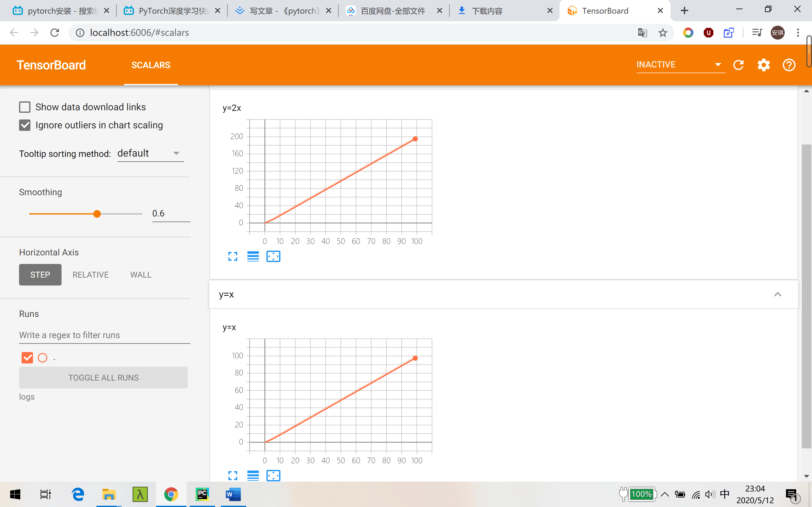Image resolution: width=812 pixels, height=507 pixels.
Task: Open TensorBoard settings gear
Action: point(763,65)
